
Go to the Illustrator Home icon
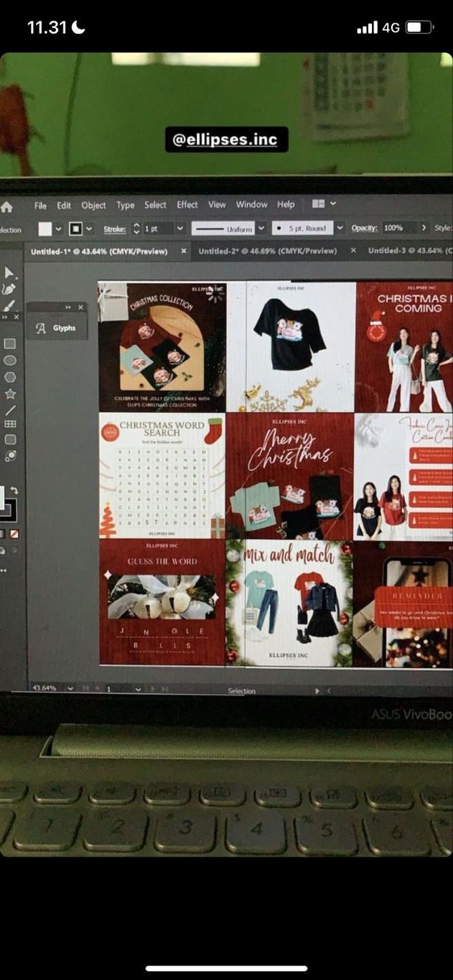coord(7,207)
